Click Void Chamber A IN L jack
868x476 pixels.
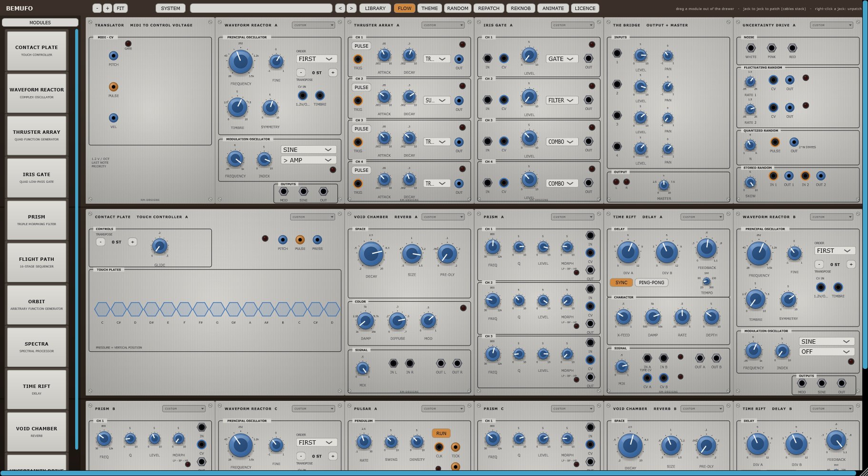(393, 363)
